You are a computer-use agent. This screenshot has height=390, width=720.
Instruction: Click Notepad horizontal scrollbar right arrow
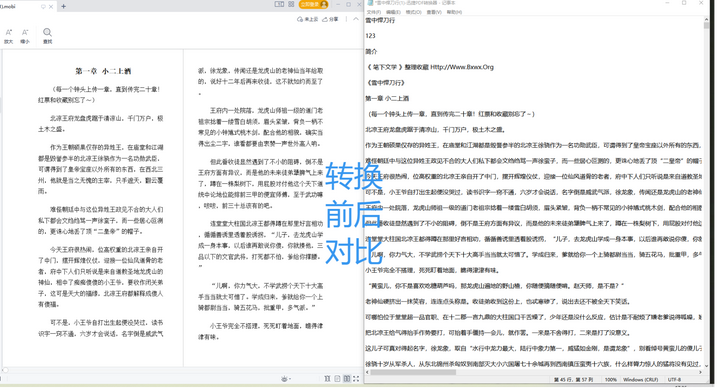pos(700,372)
